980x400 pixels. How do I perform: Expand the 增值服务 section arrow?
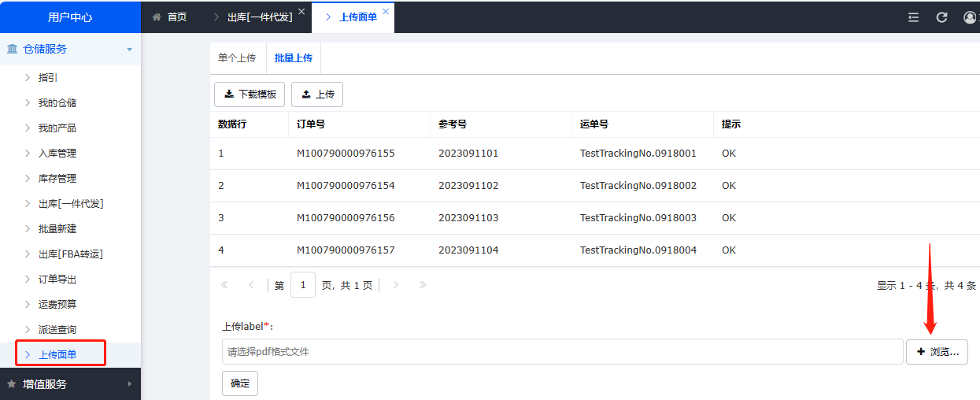click(129, 384)
